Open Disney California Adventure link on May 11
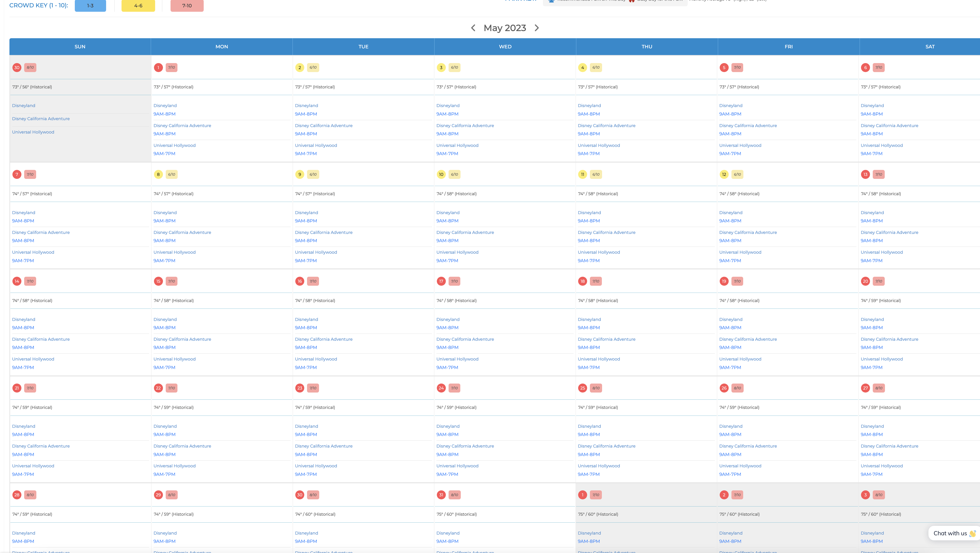This screenshot has width=980, height=553. (x=606, y=233)
